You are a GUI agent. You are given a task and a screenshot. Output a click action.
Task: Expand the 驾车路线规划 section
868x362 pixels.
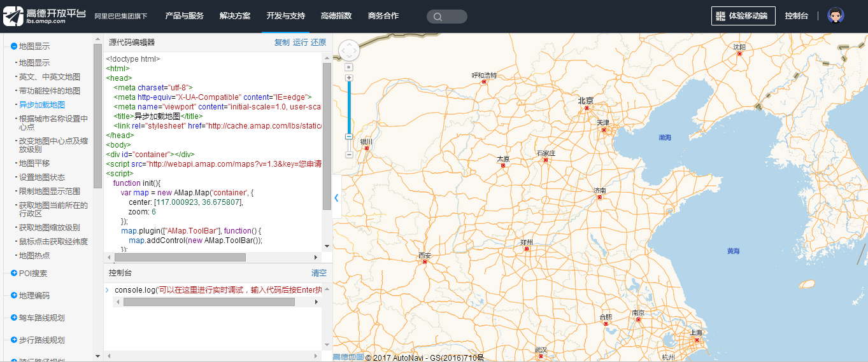[38, 318]
